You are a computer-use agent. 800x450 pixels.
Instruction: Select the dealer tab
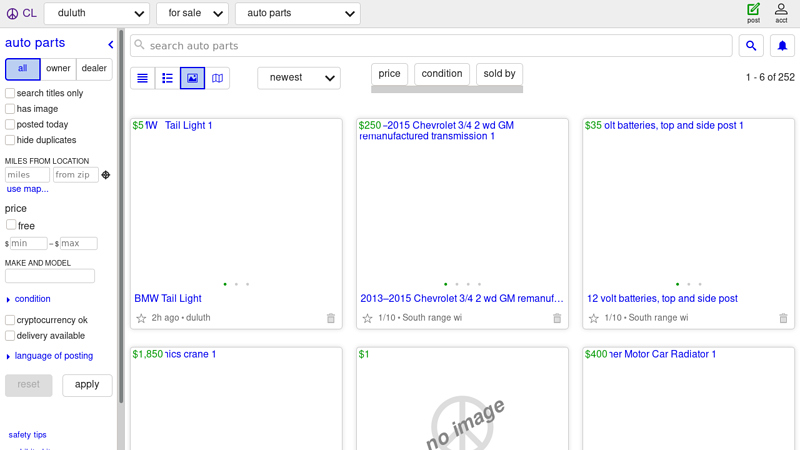94,69
